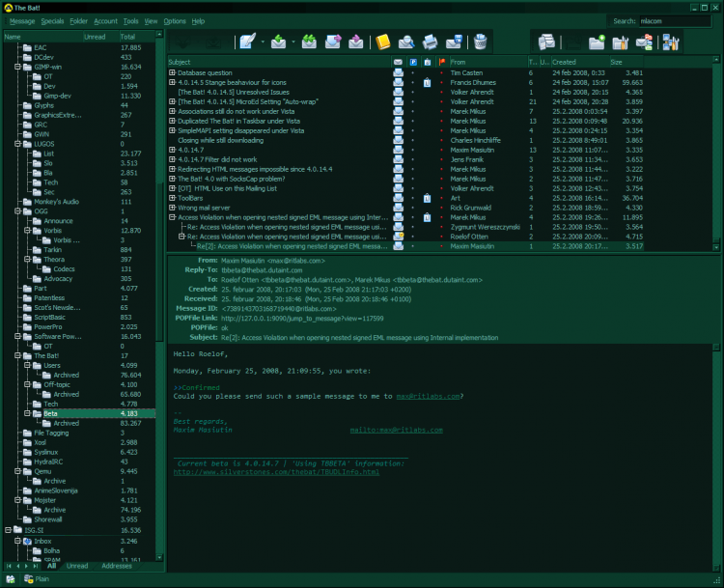Select the 'Shorewall' folder
Image resolution: width=724 pixels, height=588 pixels.
48,519
